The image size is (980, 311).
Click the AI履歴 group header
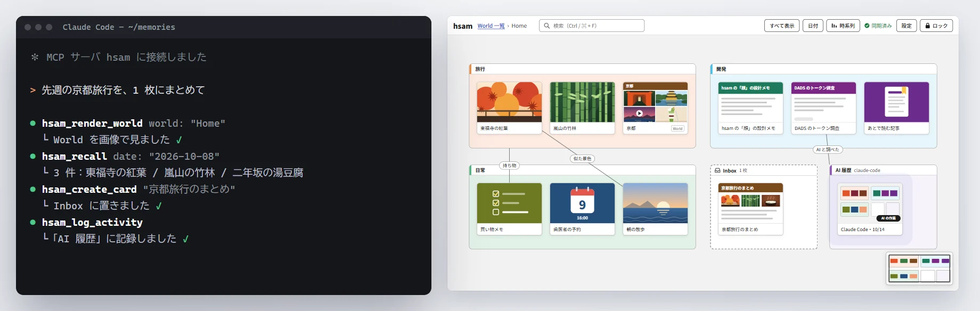883,170
